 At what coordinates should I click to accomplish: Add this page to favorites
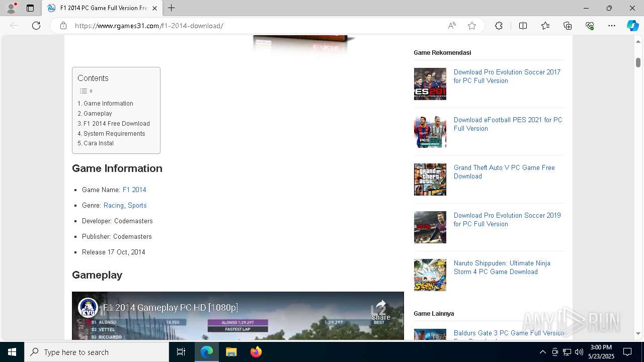(x=472, y=26)
